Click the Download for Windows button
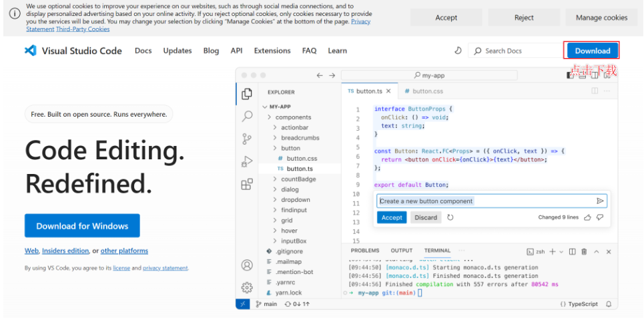 [x=82, y=225]
